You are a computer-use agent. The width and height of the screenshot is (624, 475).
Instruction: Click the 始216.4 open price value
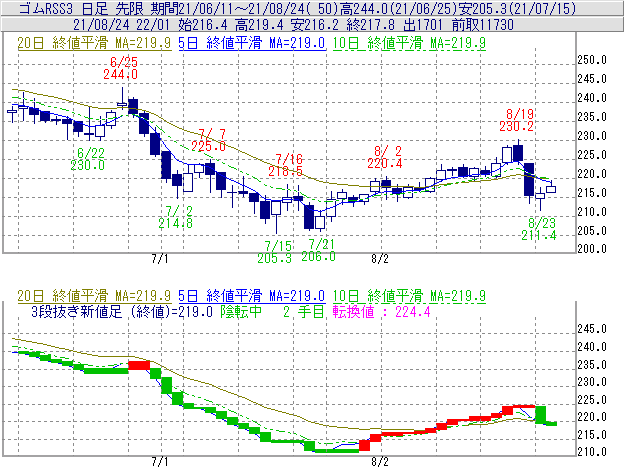coord(203,25)
